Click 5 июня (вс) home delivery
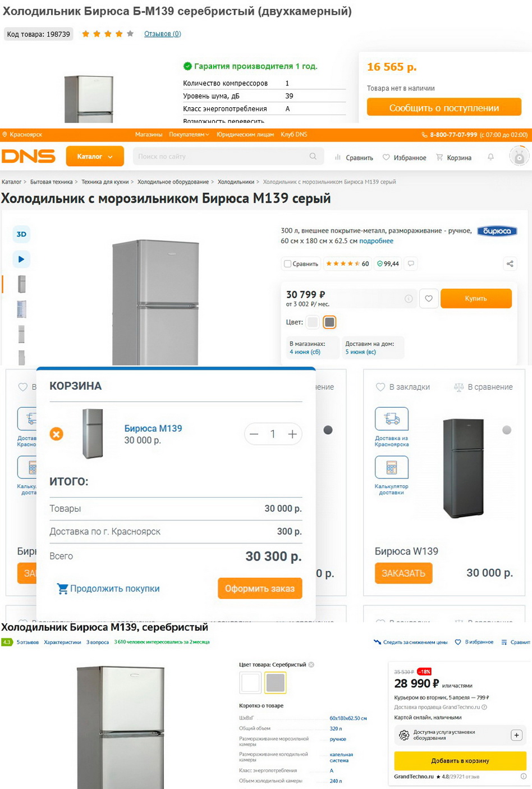 point(360,352)
